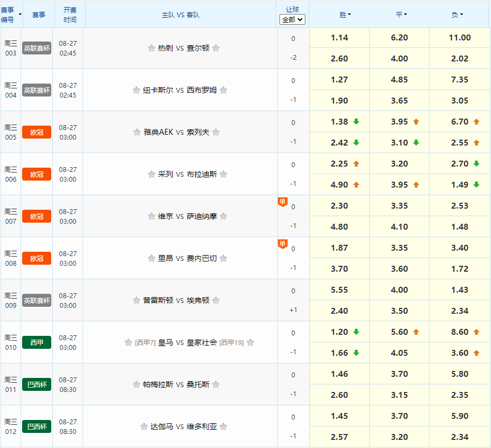
Task: Open the 胜 column sort menu
Action: pyautogui.click(x=345, y=15)
